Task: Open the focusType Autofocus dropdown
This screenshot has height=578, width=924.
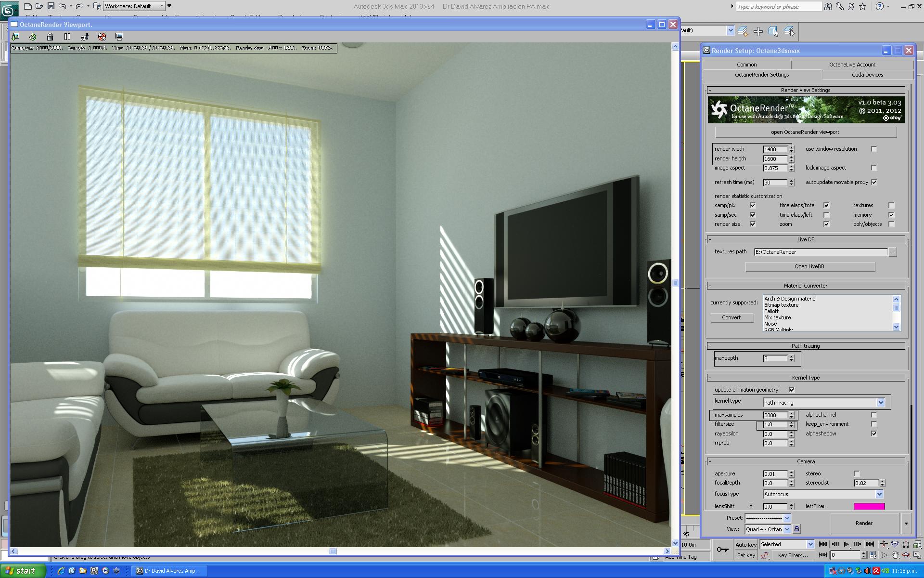Action: tap(879, 494)
